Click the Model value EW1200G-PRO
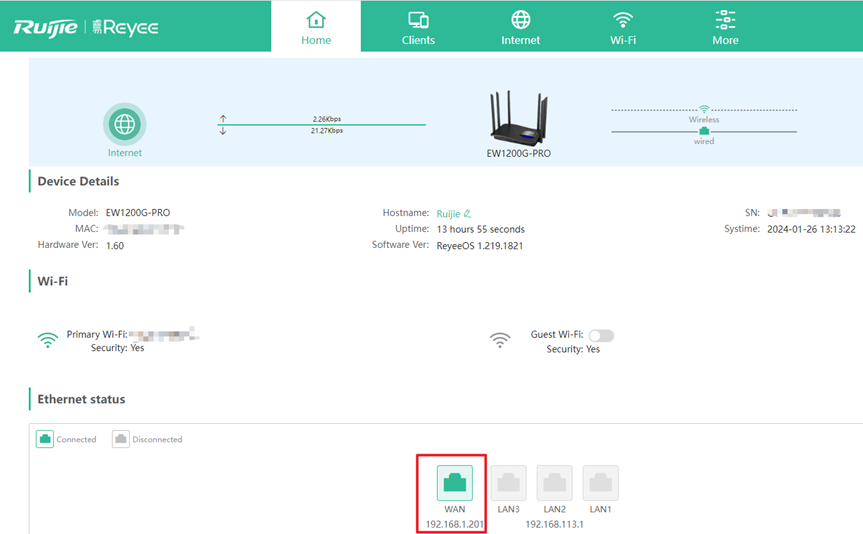This screenshot has height=534, width=863. click(138, 212)
